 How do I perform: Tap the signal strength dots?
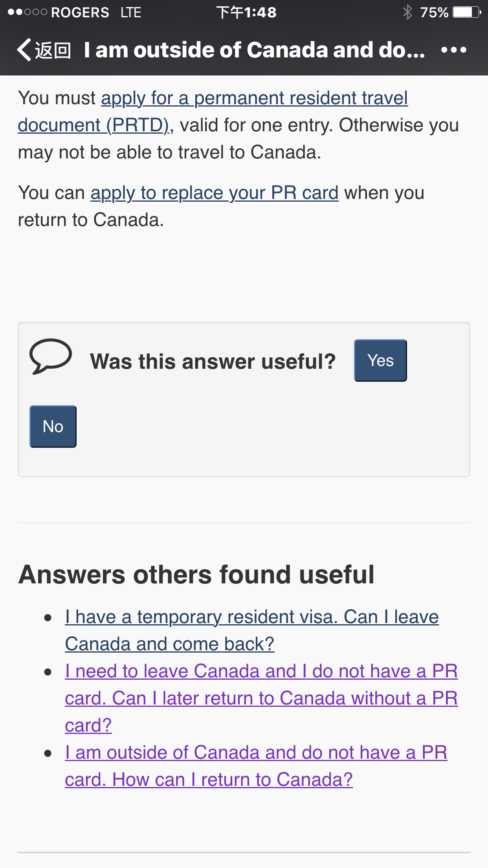point(28,12)
